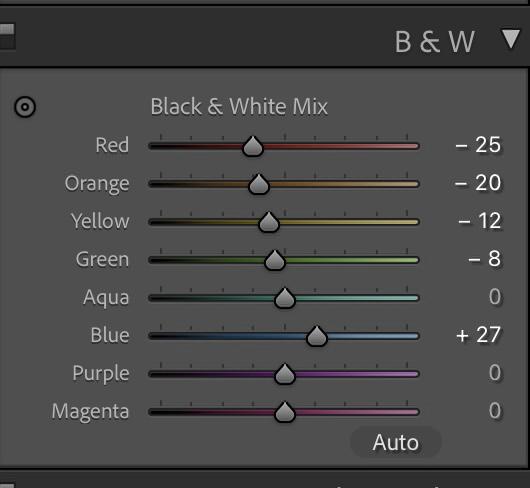This screenshot has width=530, height=488.
Task: Click the Purple slider handle
Action: click(285, 374)
